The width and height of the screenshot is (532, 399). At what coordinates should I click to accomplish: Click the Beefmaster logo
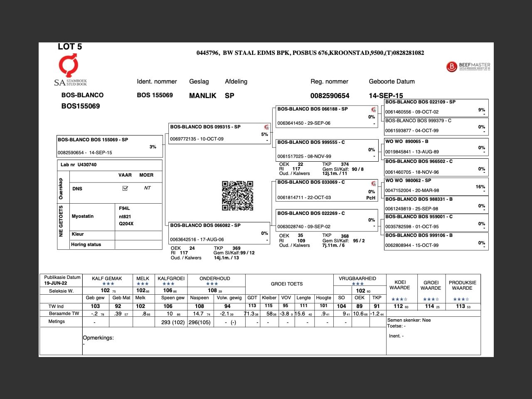[x=468, y=66]
